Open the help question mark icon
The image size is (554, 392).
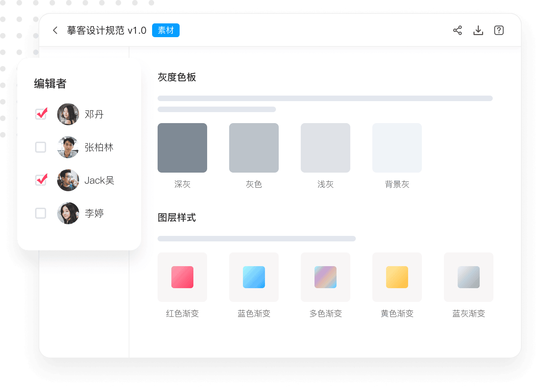[x=499, y=30]
